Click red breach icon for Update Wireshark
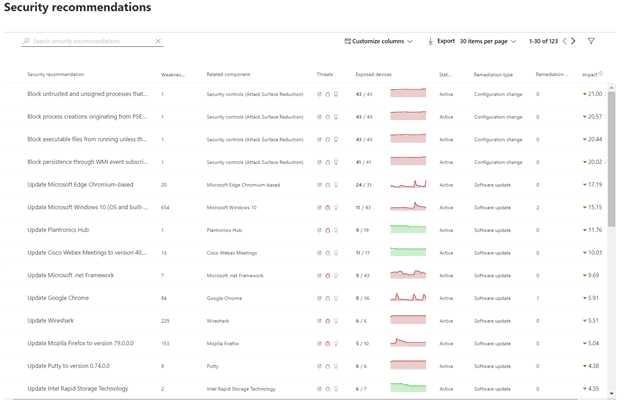This screenshot has width=624, height=400. tap(328, 321)
